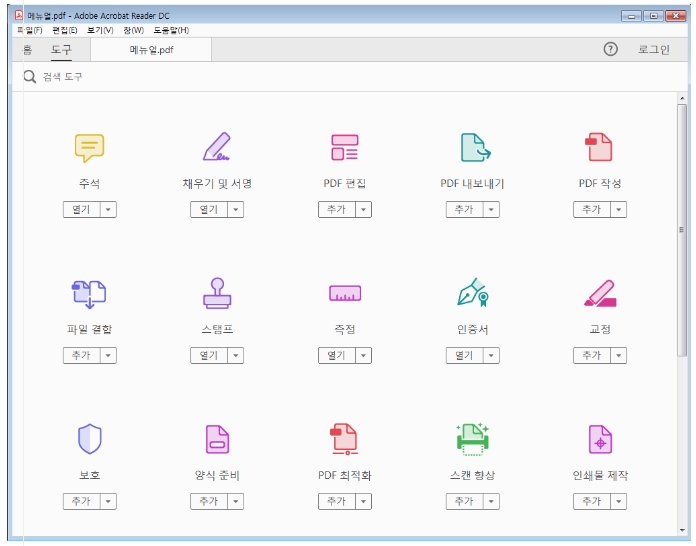
Task: Expand dropdown arrow under PDF 작성
Action: pyautogui.click(x=619, y=210)
